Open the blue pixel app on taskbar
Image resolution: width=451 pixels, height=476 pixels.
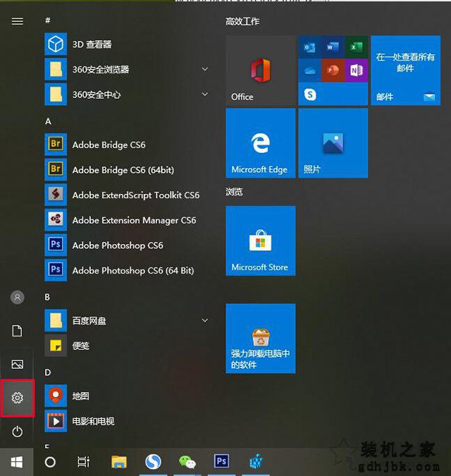pyautogui.click(x=256, y=462)
